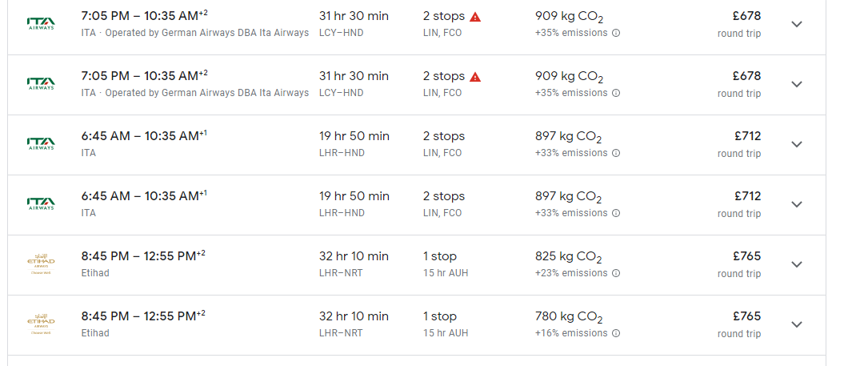This screenshot has height=366, width=868.
Task: Click the ITA Airways logo on the topmost flight
Action: (x=41, y=23)
